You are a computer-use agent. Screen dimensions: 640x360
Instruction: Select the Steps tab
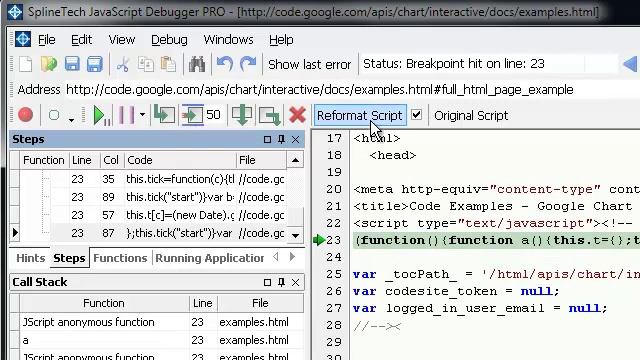tap(69, 258)
